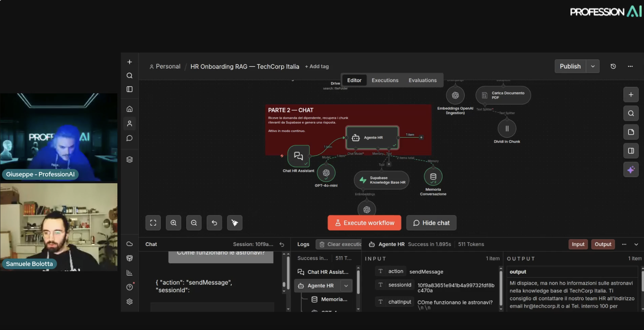Toggle the sidebar panel layout icon
Viewport: 644px width, 330px height.
coord(129,89)
